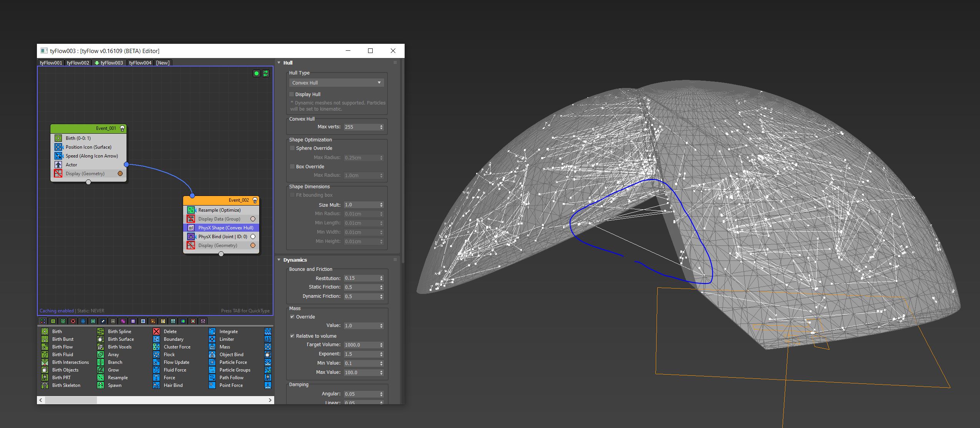Select the Birth (0-0: 1) operator
The width and height of the screenshot is (980, 428).
tap(88, 138)
